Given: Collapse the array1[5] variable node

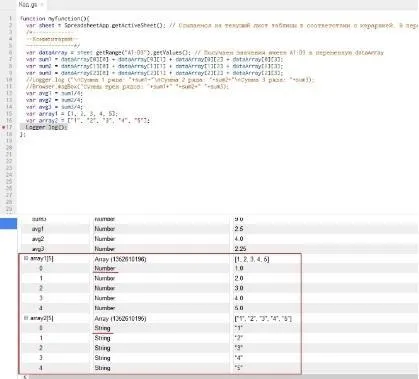Looking at the screenshot, I should [x=26, y=258].
